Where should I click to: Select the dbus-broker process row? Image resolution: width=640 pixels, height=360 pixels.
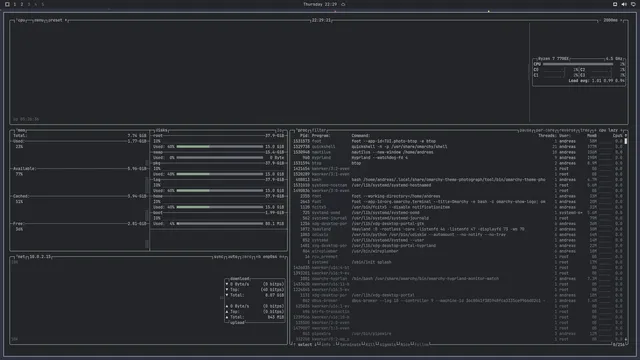point(457,300)
